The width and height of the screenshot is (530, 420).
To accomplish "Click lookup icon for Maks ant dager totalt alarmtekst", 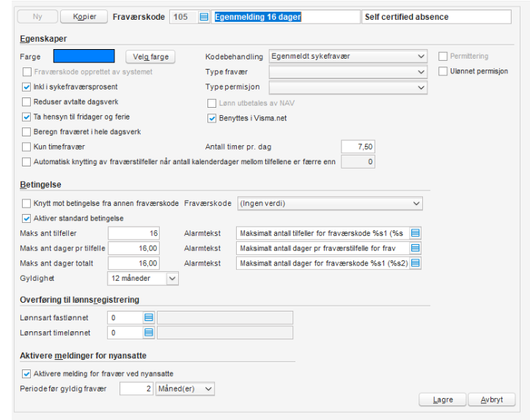I will [415, 263].
